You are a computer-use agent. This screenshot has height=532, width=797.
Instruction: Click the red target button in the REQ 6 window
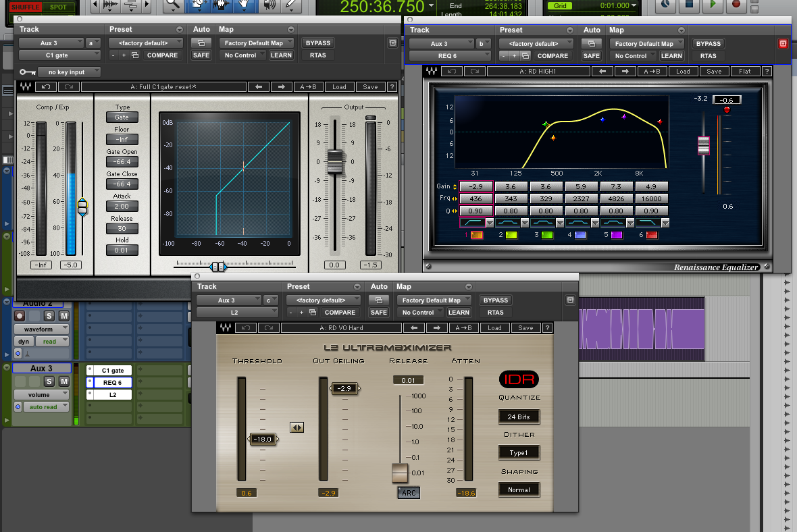783,44
